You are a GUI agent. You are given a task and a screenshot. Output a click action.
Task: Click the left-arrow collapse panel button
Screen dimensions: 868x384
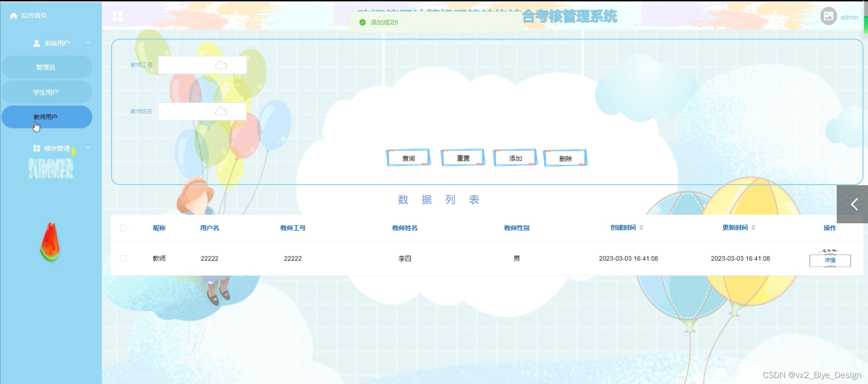click(853, 204)
